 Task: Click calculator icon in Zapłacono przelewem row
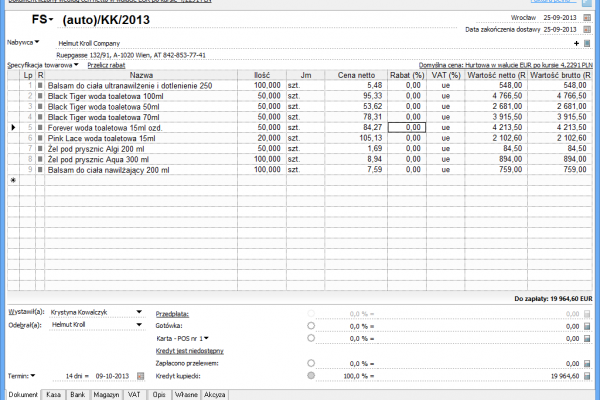tap(587, 363)
